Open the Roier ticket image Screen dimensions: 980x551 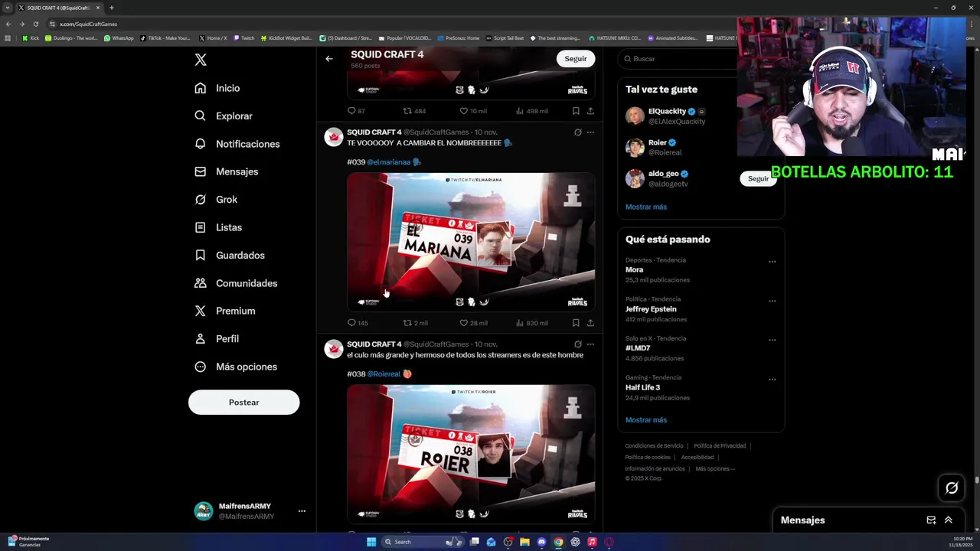tap(471, 454)
